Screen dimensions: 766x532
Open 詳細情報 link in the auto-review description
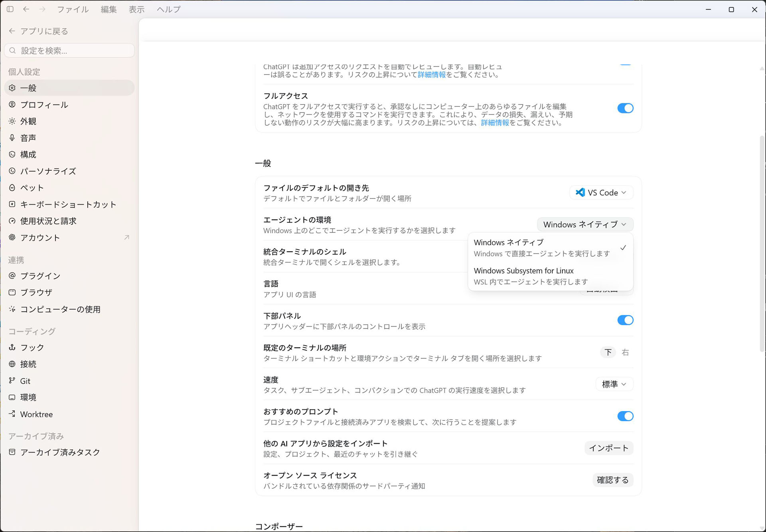click(432, 75)
